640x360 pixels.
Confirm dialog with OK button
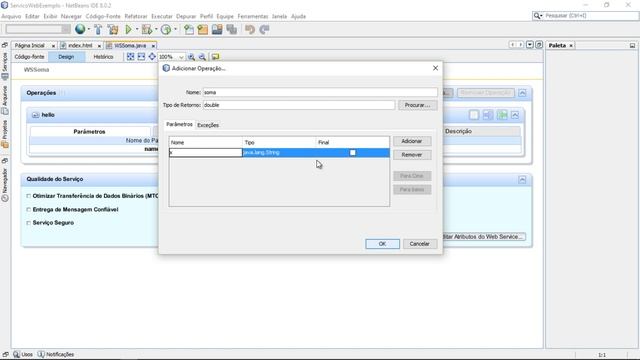point(382,244)
